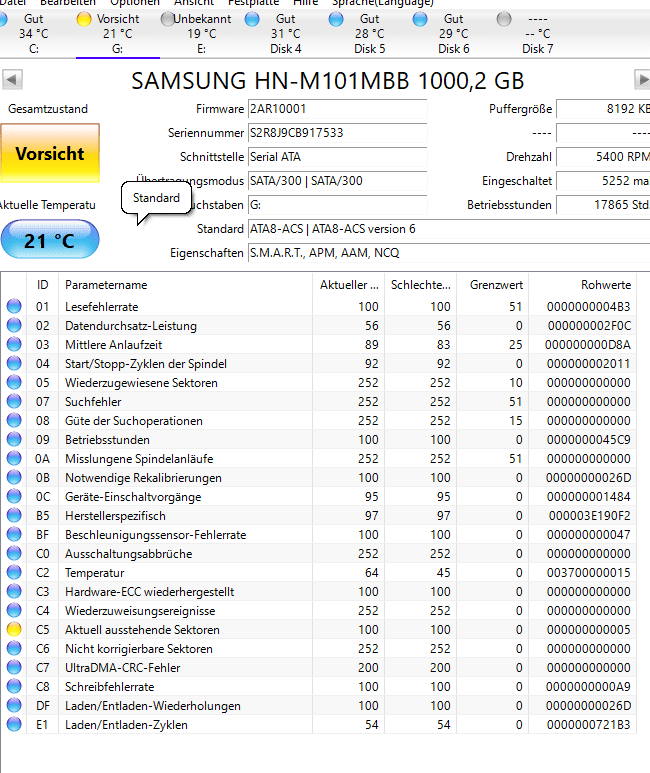Click the Drehzahl value 5400 RPM

point(604,157)
